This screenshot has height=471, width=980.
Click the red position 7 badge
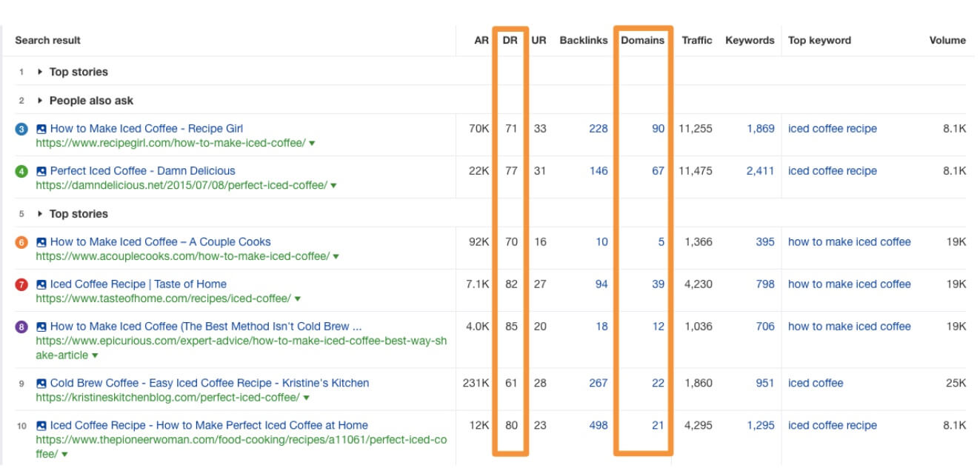point(21,284)
